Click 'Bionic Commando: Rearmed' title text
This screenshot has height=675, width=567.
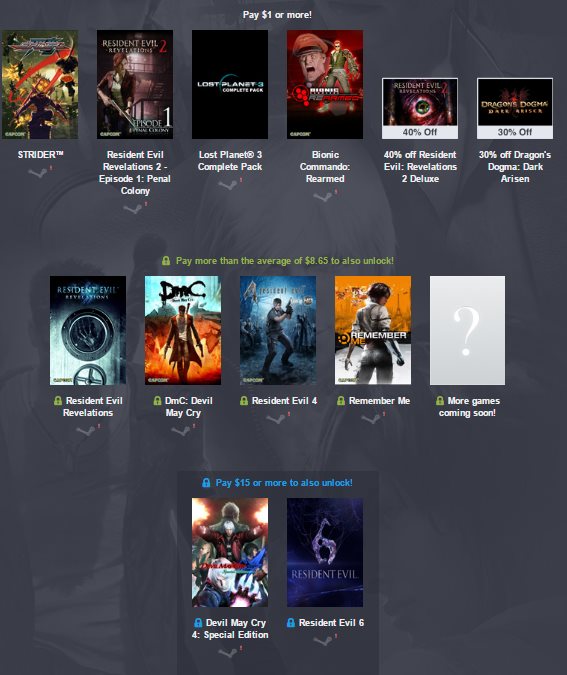[x=325, y=167]
